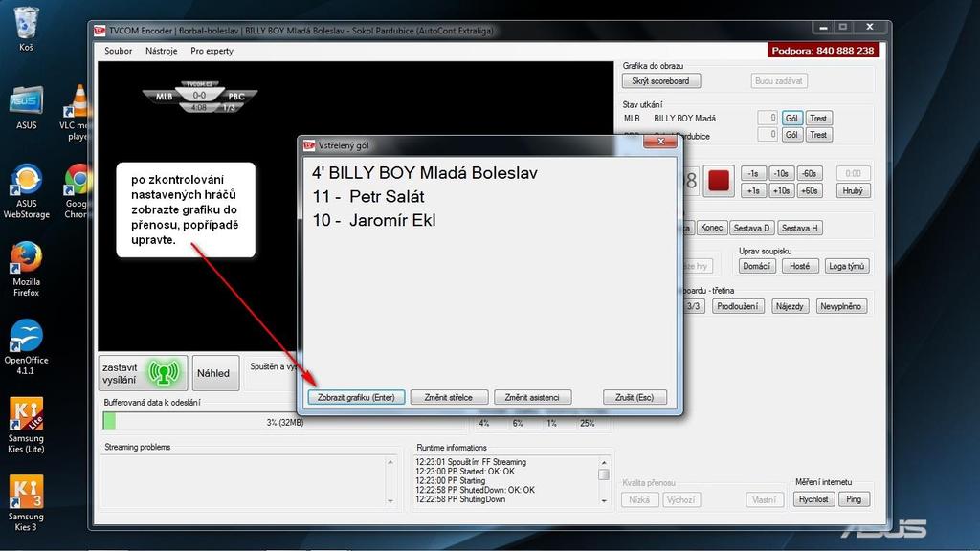Open the Pro experty menu

click(x=212, y=51)
